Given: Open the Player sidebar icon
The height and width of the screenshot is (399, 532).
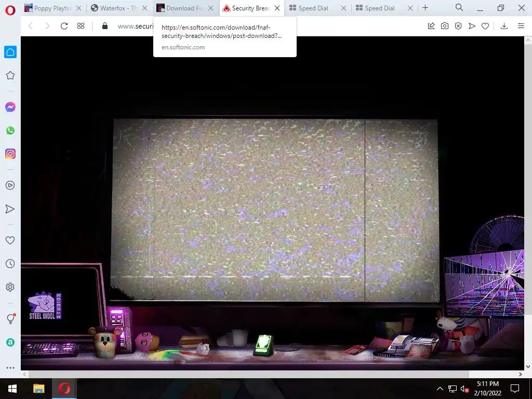Looking at the screenshot, I should pos(10,185).
